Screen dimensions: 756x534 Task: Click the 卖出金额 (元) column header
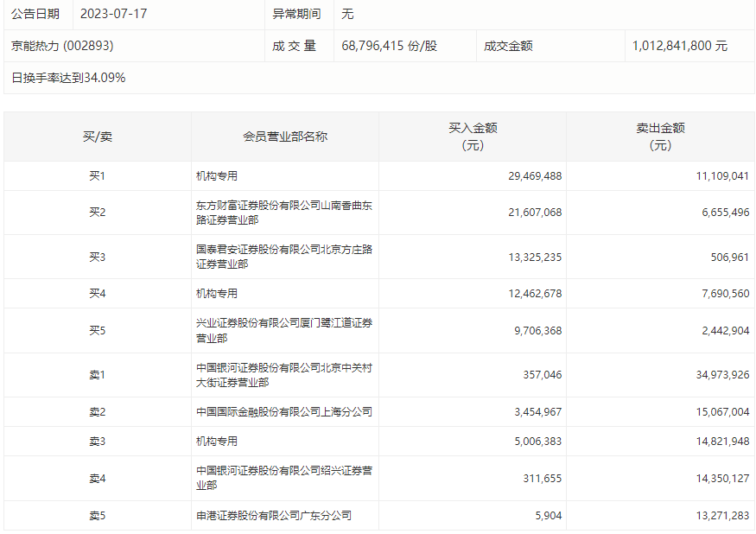tap(661, 137)
